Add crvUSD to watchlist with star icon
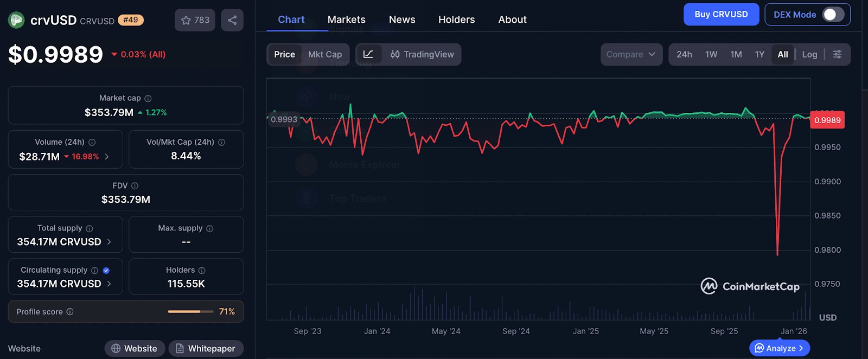The image size is (868, 359). [195, 20]
